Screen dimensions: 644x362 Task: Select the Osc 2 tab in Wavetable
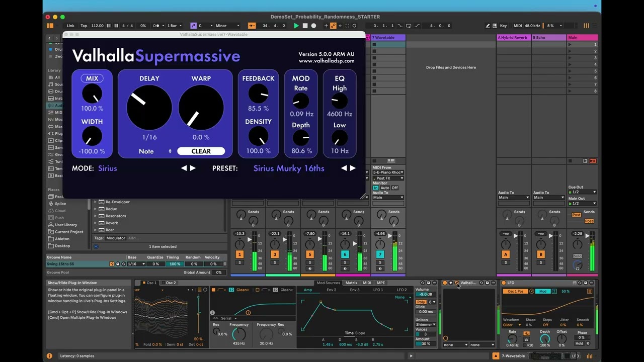point(171,283)
